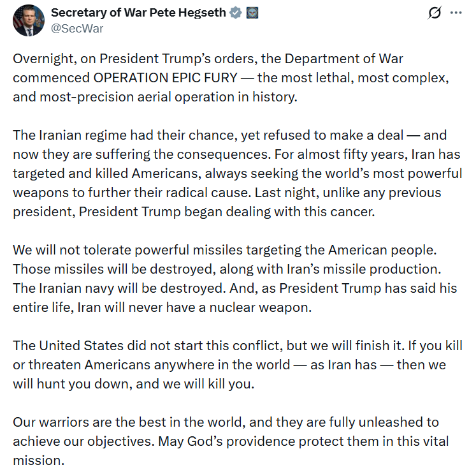Click the affiliation seal badge beside the name
The width and height of the screenshot is (476, 472).
point(252,13)
